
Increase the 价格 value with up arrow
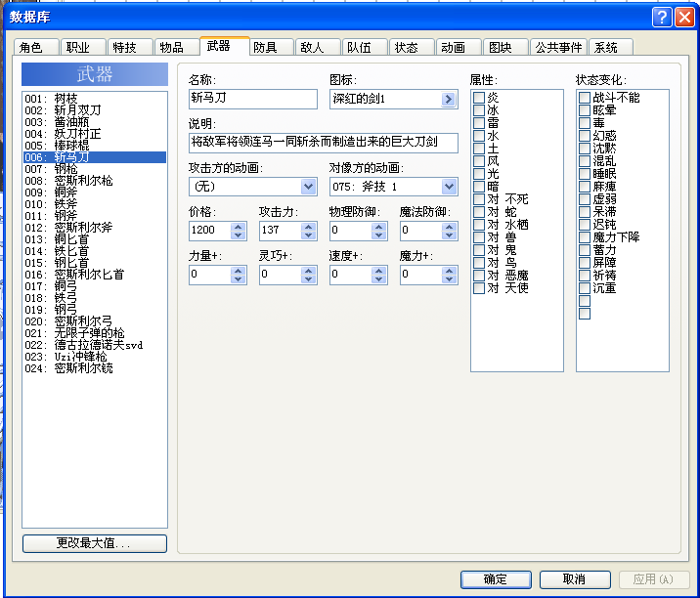coord(239,227)
